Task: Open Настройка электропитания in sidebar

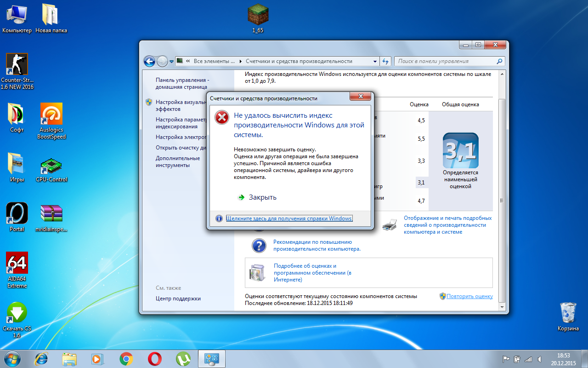Action: click(180, 137)
